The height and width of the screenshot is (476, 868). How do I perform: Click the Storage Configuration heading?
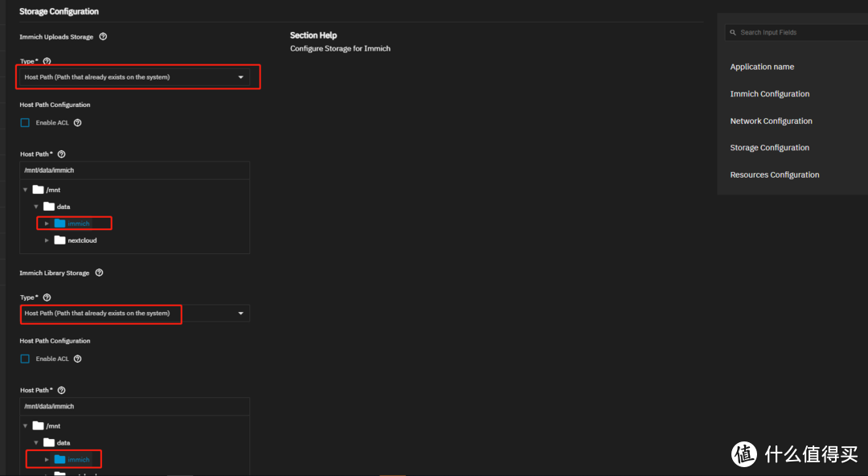59,11
